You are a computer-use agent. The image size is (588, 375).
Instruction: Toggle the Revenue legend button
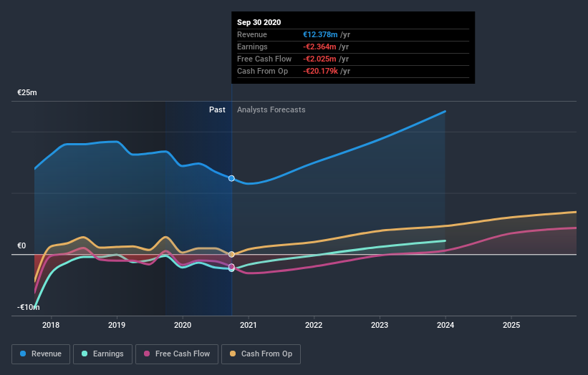pyautogui.click(x=41, y=354)
